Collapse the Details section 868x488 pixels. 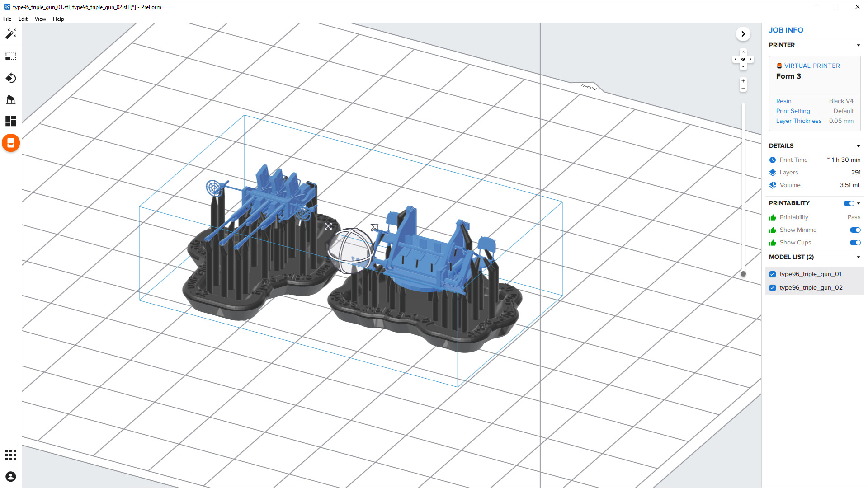[x=858, y=146]
